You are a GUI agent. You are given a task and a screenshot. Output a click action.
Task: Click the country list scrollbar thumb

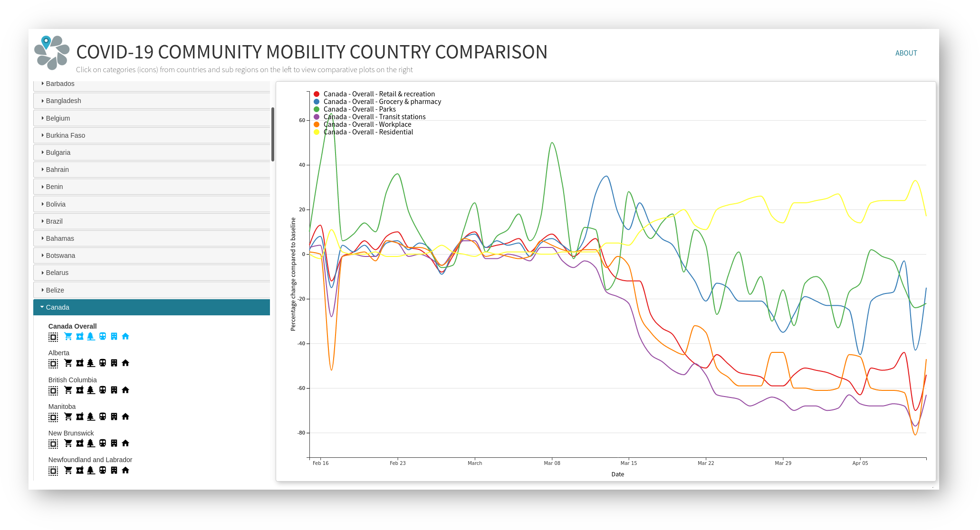273,134
